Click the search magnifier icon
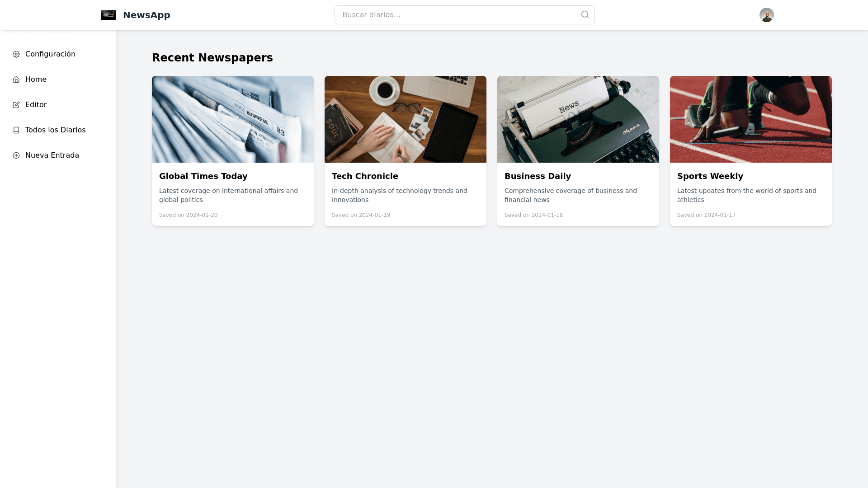The height and width of the screenshot is (488, 868). [585, 15]
